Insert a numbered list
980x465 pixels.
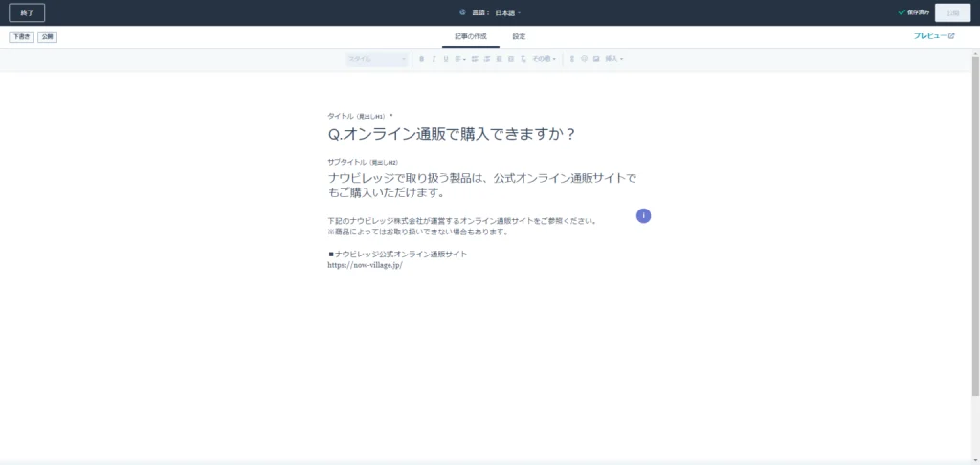(x=487, y=59)
